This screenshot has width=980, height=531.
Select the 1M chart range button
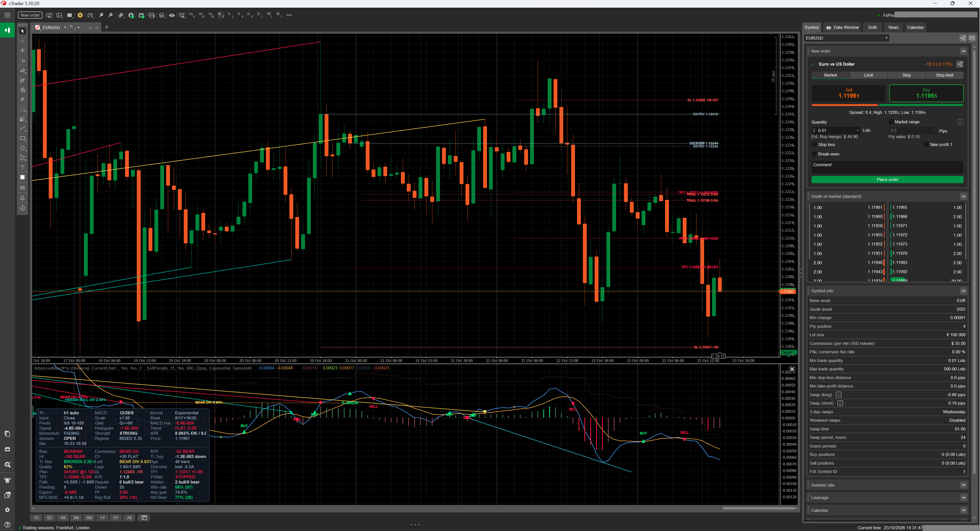[x=63, y=518]
